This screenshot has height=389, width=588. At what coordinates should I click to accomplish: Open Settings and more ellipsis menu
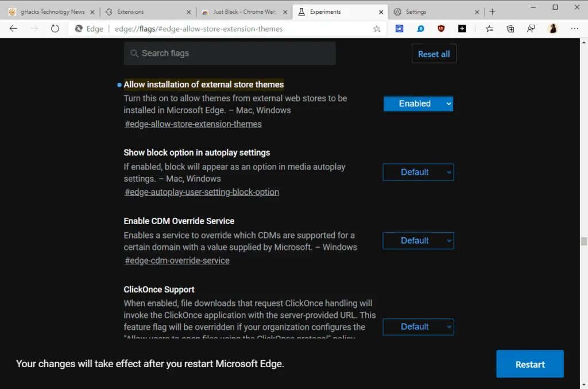[574, 29]
